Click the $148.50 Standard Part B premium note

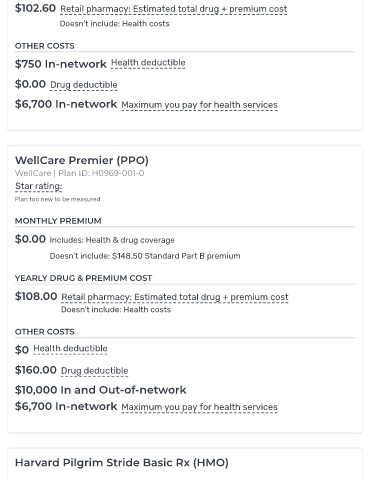145,256
